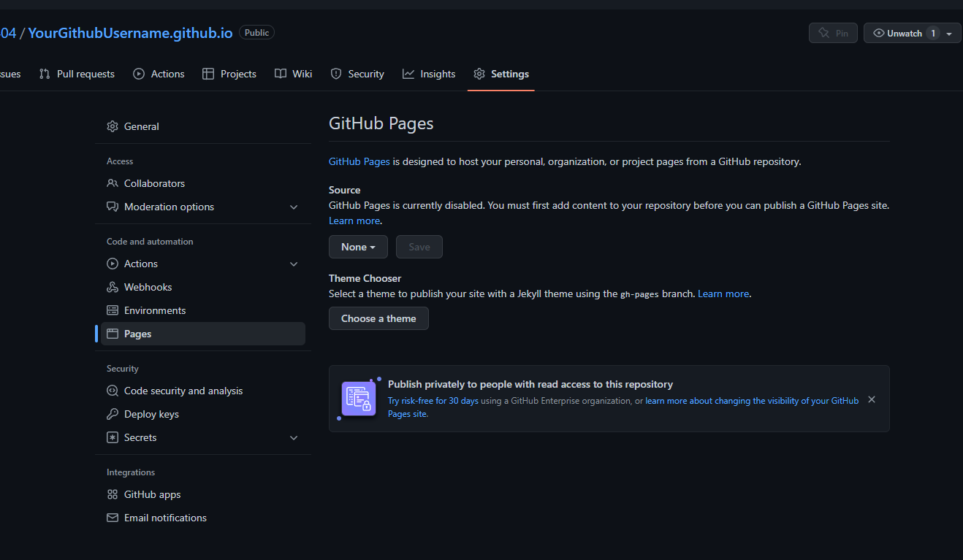Expand the sidebar Actions chevron
Image resolution: width=963 pixels, height=560 pixels.
(x=294, y=264)
